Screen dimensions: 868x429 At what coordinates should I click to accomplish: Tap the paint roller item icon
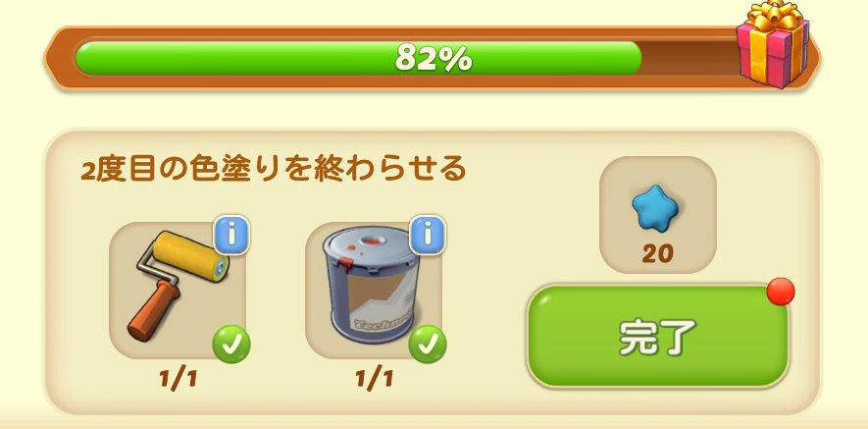click(x=179, y=284)
